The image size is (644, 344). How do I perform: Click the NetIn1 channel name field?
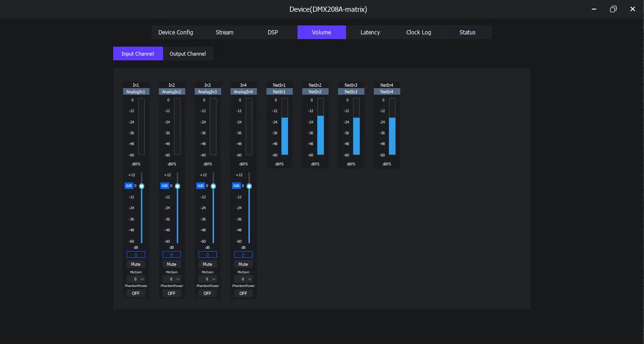coord(279,91)
